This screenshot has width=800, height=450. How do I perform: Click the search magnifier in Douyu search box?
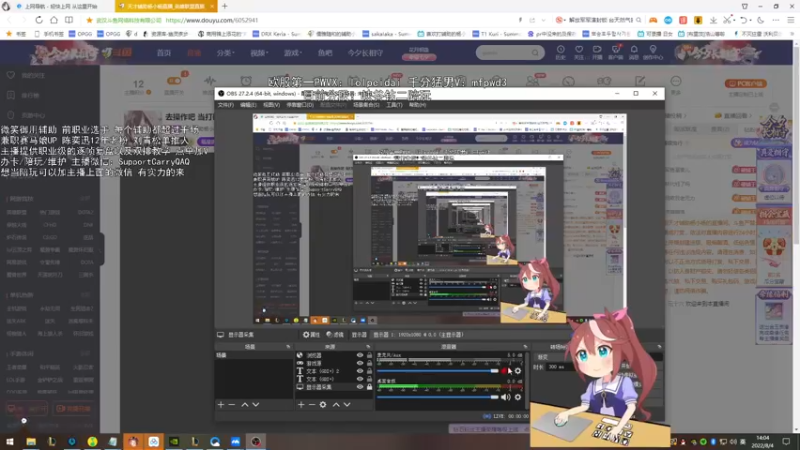coord(535,53)
